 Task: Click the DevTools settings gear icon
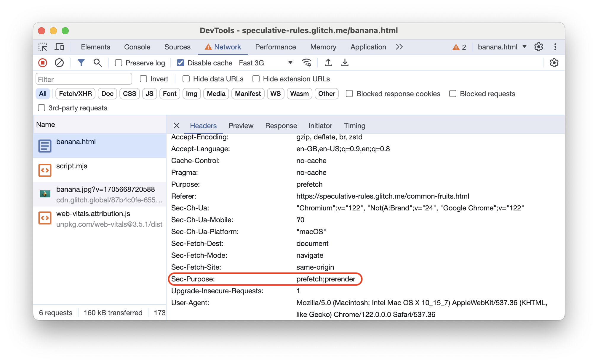click(x=539, y=47)
